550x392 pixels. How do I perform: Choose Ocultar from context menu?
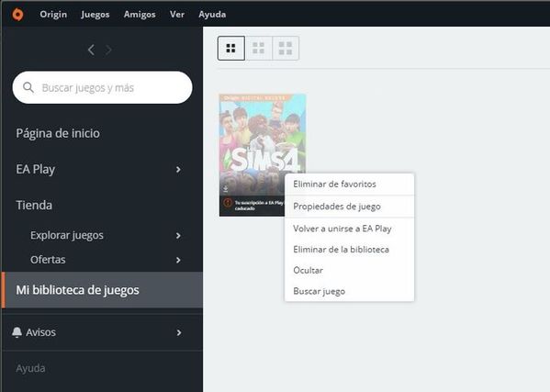click(349, 270)
